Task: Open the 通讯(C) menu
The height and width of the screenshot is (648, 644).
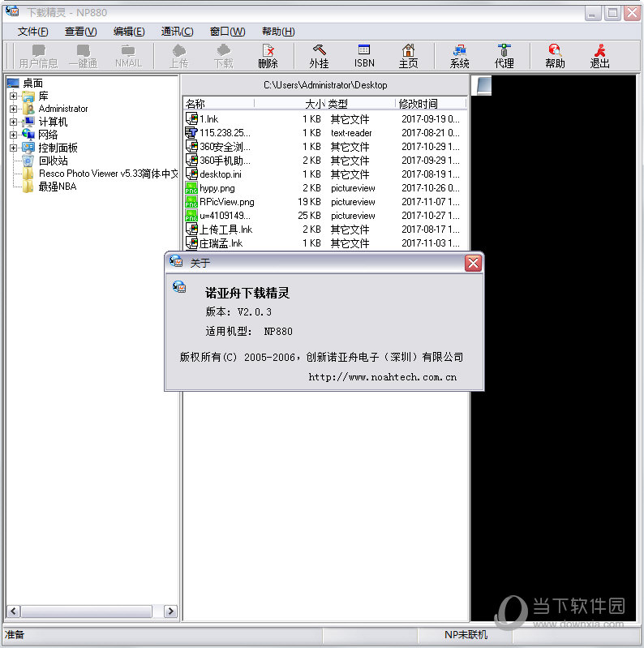Action: (x=177, y=32)
